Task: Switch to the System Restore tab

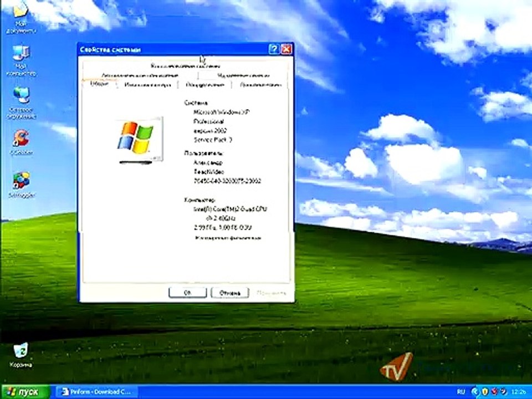Action: click(185, 66)
